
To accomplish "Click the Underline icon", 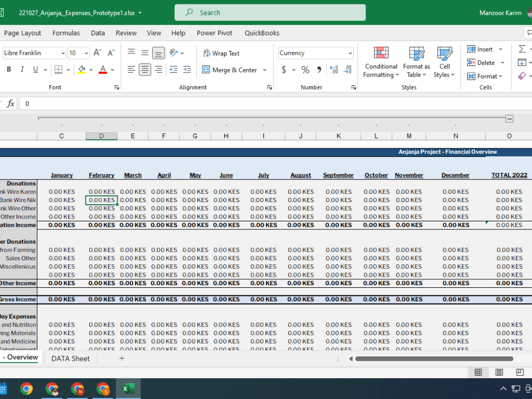I will 35,70.
